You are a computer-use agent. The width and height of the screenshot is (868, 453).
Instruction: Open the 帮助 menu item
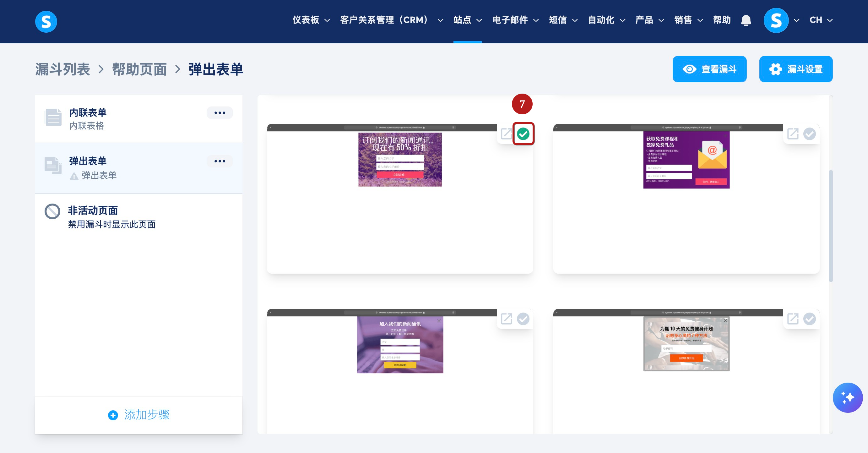coord(721,20)
